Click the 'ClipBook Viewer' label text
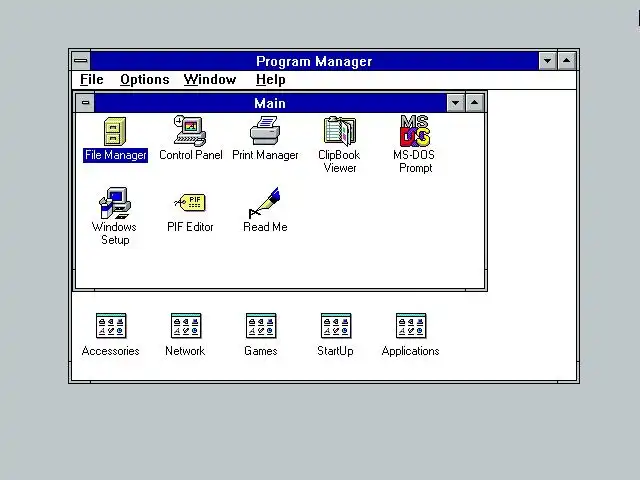Screen dimensions: 640x480 click(339, 161)
